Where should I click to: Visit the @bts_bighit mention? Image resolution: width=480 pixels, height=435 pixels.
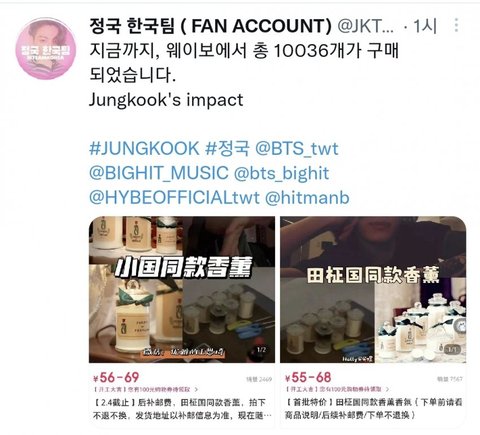pos(282,173)
